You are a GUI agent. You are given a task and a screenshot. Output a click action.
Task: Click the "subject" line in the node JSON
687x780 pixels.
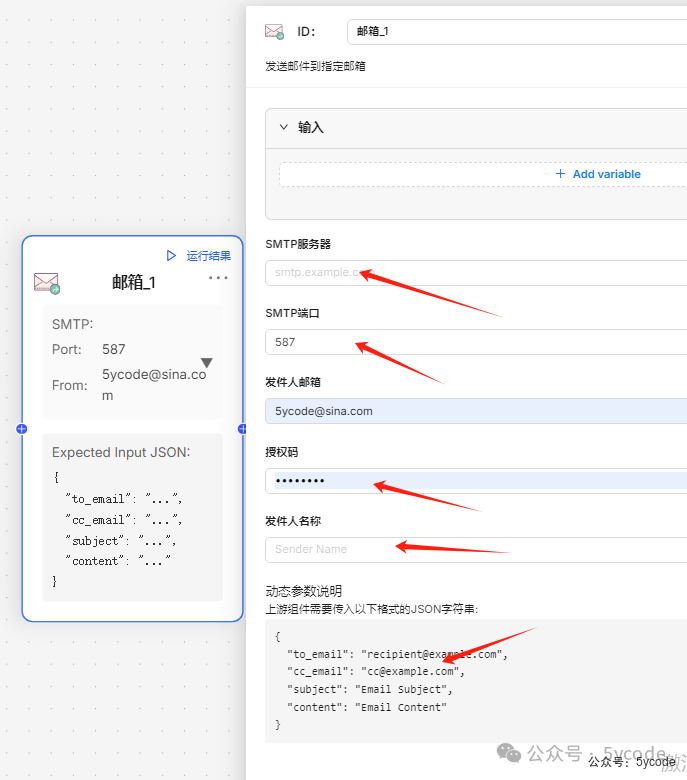[120, 541]
